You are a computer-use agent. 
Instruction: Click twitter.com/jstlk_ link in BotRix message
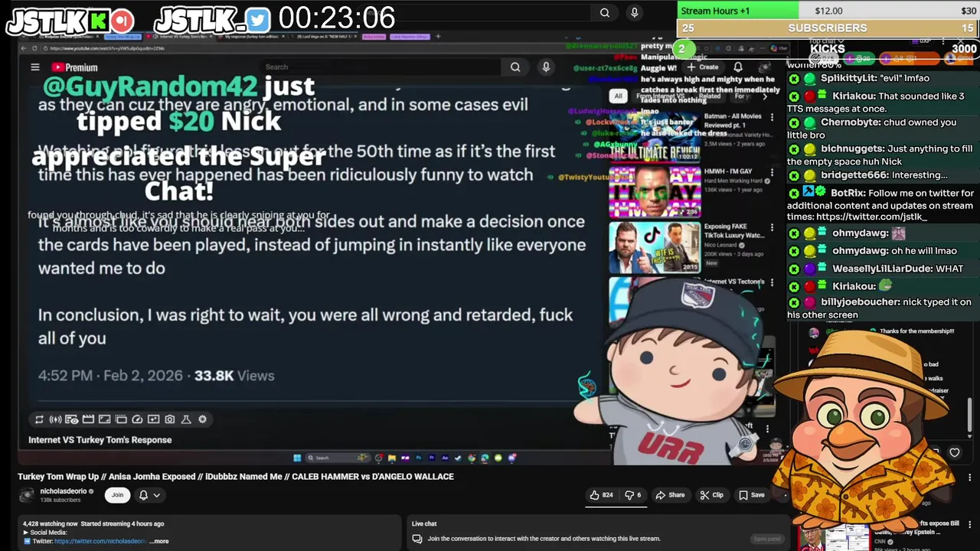coord(871,217)
